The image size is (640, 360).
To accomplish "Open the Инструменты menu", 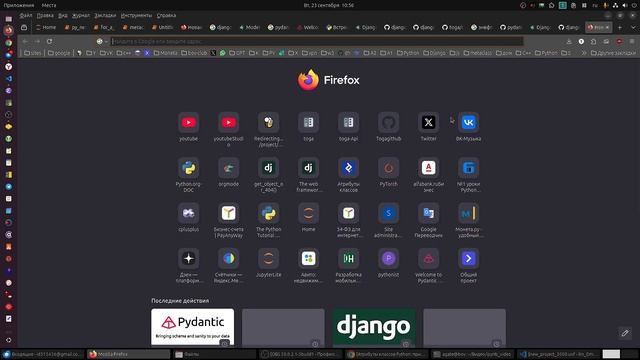I will pyautogui.click(x=136, y=16).
